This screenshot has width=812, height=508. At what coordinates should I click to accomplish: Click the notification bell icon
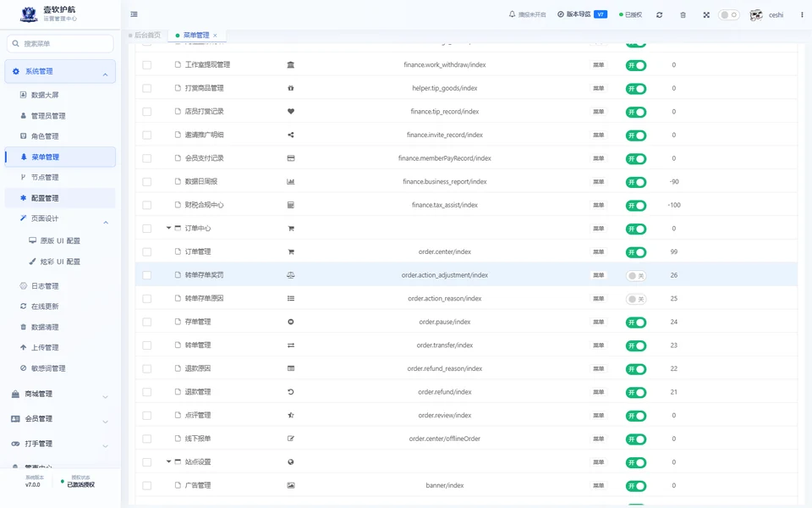[x=513, y=14]
